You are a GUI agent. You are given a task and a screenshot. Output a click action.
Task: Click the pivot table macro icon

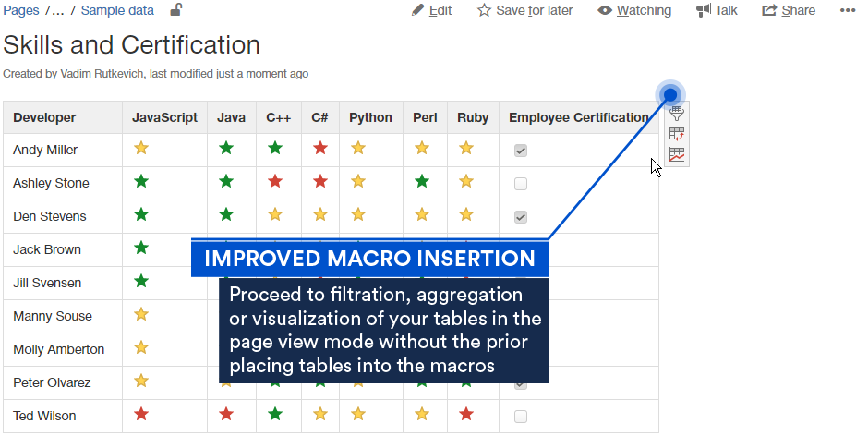pyautogui.click(x=677, y=134)
